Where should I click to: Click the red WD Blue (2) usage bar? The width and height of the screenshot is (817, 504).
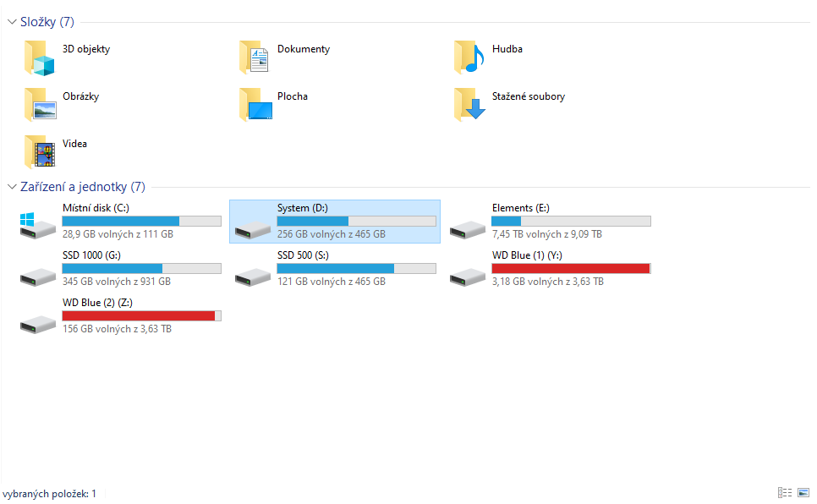pyautogui.click(x=142, y=316)
